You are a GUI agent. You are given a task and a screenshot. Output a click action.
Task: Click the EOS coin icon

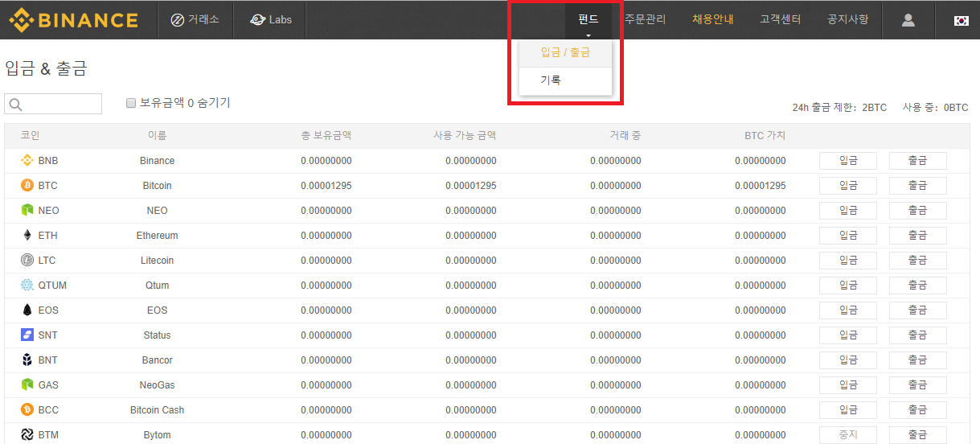click(x=27, y=310)
